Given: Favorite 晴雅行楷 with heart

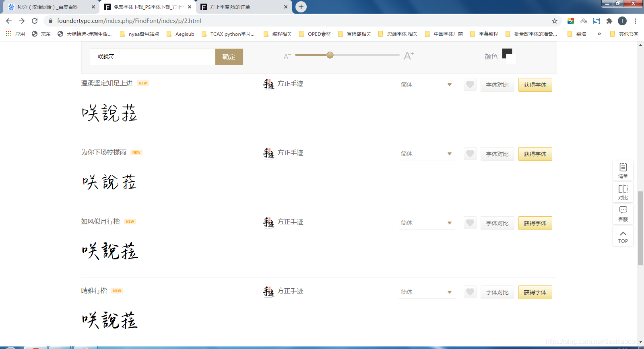Looking at the screenshot, I should click(470, 292).
